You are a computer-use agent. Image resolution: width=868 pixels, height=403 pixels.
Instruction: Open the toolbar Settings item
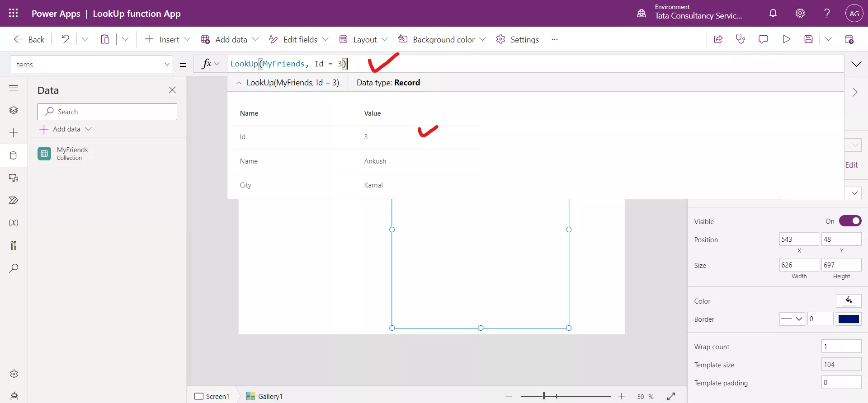tap(517, 39)
